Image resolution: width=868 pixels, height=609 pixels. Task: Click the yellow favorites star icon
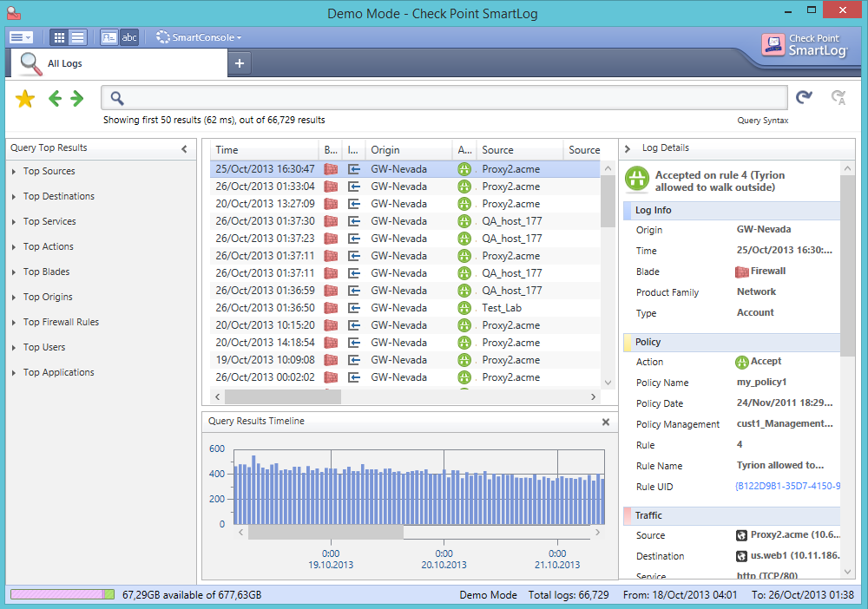coord(25,99)
